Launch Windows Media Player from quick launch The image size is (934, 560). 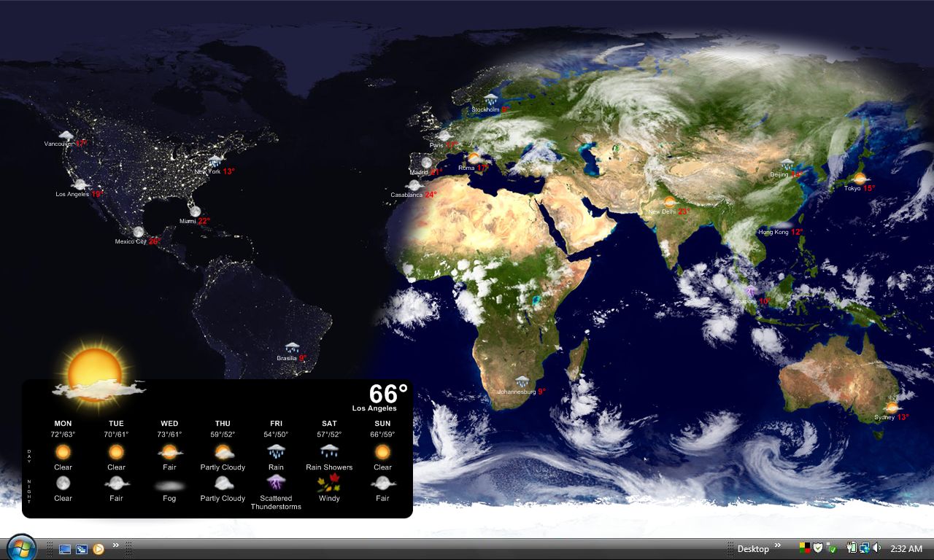point(99,549)
